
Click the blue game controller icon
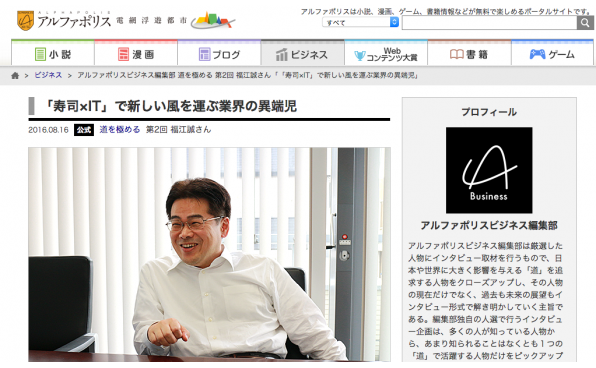pos(537,54)
